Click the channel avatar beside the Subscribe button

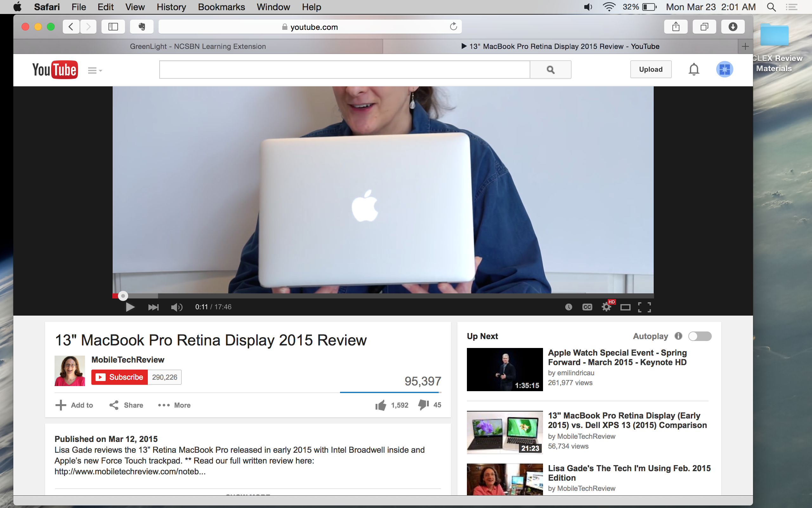pos(70,371)
